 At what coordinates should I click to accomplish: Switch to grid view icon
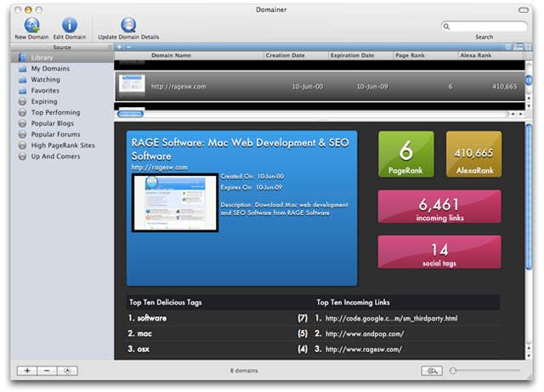tap(528, 47)
